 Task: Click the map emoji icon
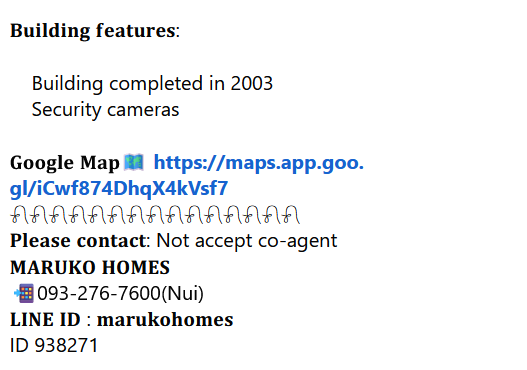[134, 162]
